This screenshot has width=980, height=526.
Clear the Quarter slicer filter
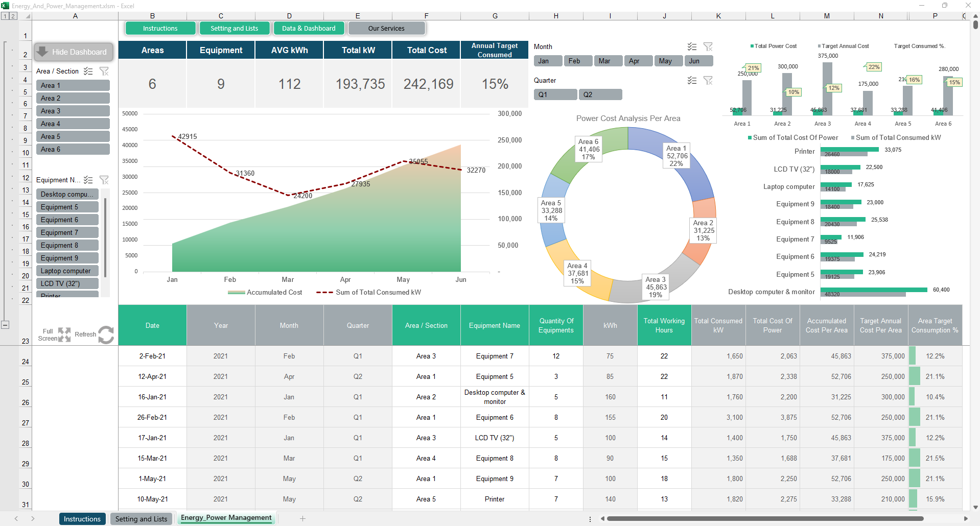tap(708, 80)
